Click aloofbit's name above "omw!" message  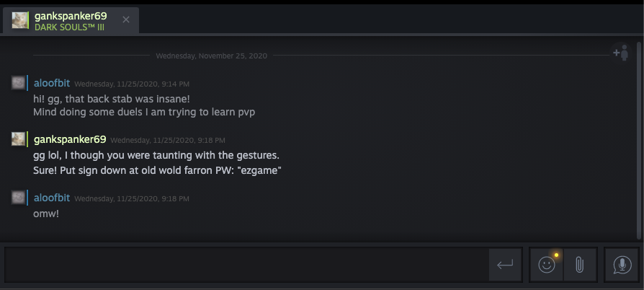[x=52, y=197]
